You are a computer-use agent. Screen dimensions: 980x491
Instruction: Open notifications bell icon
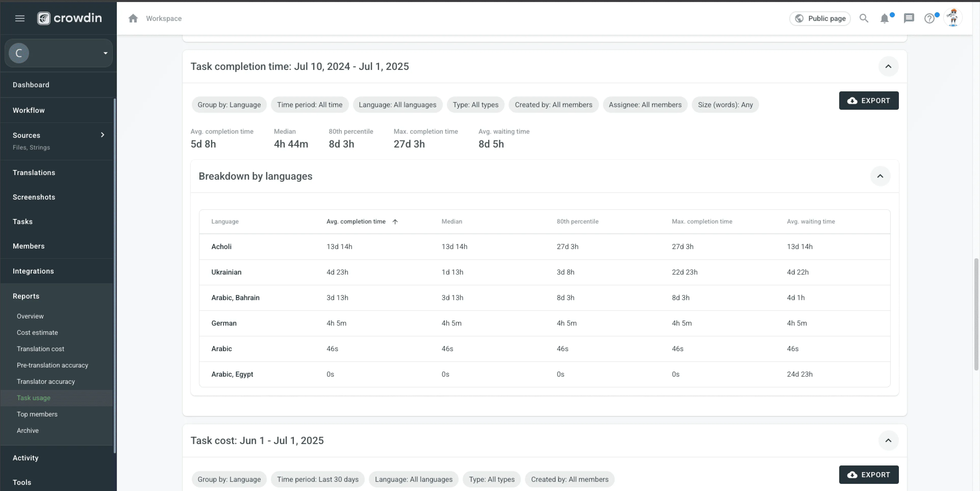point(884,18)
